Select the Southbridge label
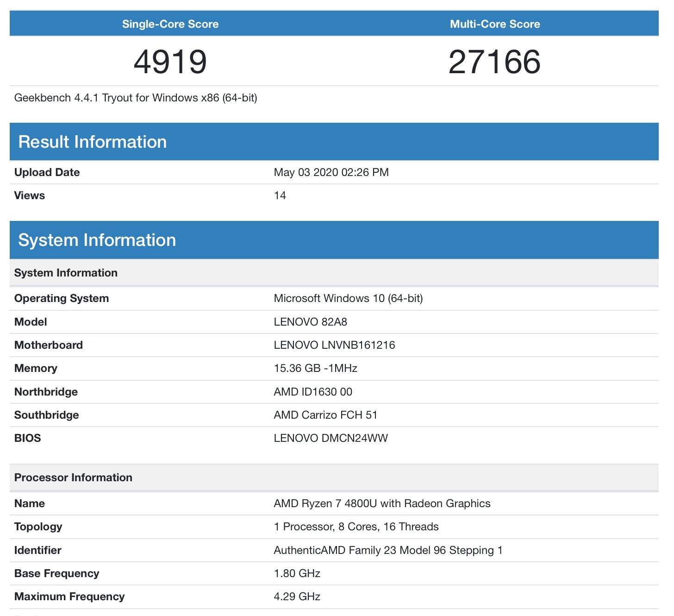This screenshot has width=674, height=616. tap(46, 415)
